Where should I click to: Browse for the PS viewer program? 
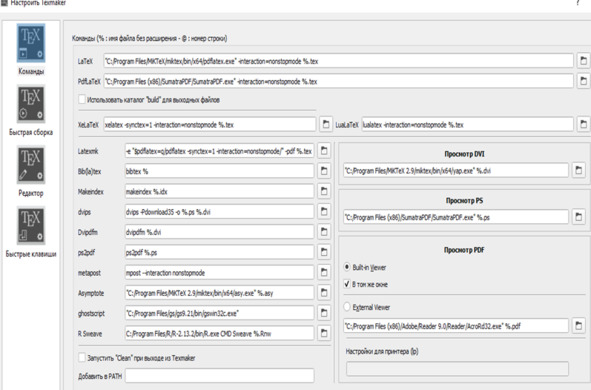click(x=579, y=217)
